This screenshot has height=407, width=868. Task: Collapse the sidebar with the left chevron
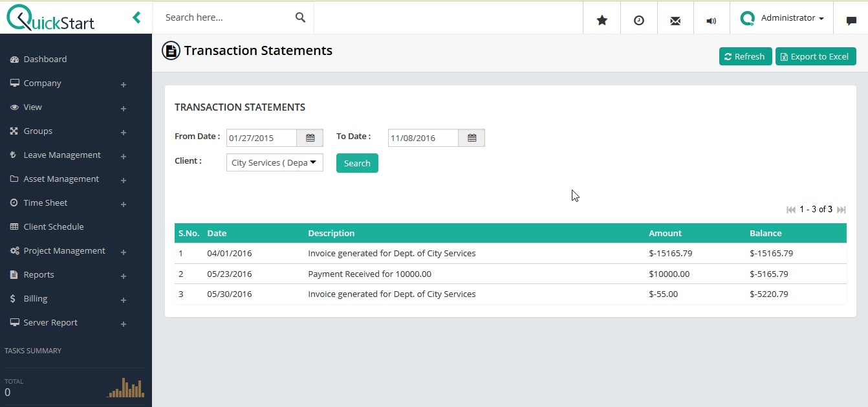click(136, 17)
